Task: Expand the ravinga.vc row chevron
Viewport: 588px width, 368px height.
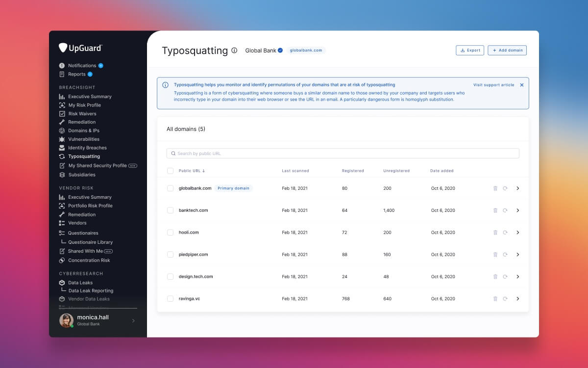Action: click(x=518, y=299)
